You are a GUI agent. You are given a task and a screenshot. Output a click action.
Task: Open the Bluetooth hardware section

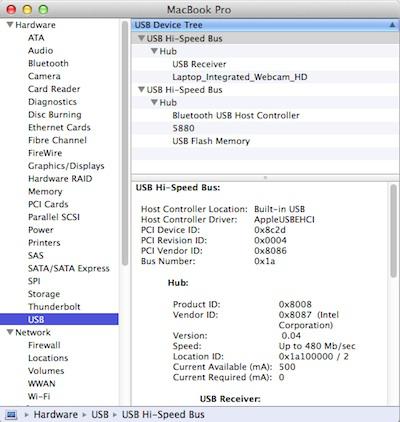coord(48,63)
